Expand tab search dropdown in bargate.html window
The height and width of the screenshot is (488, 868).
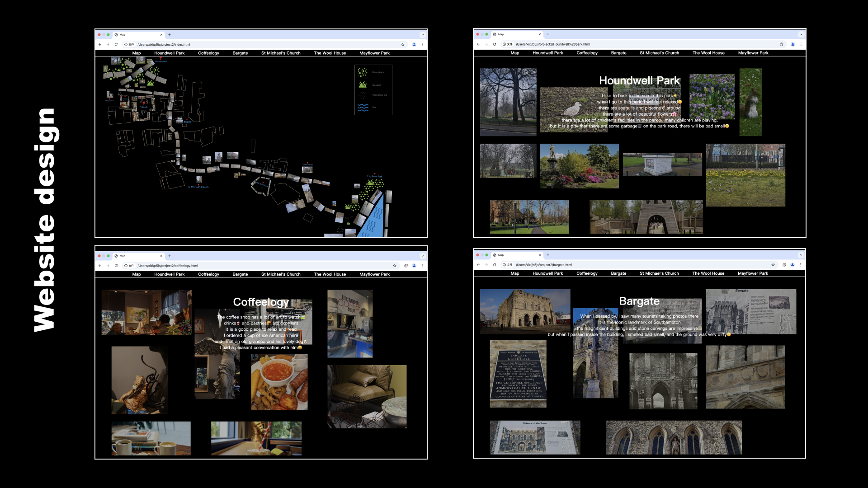801,255
